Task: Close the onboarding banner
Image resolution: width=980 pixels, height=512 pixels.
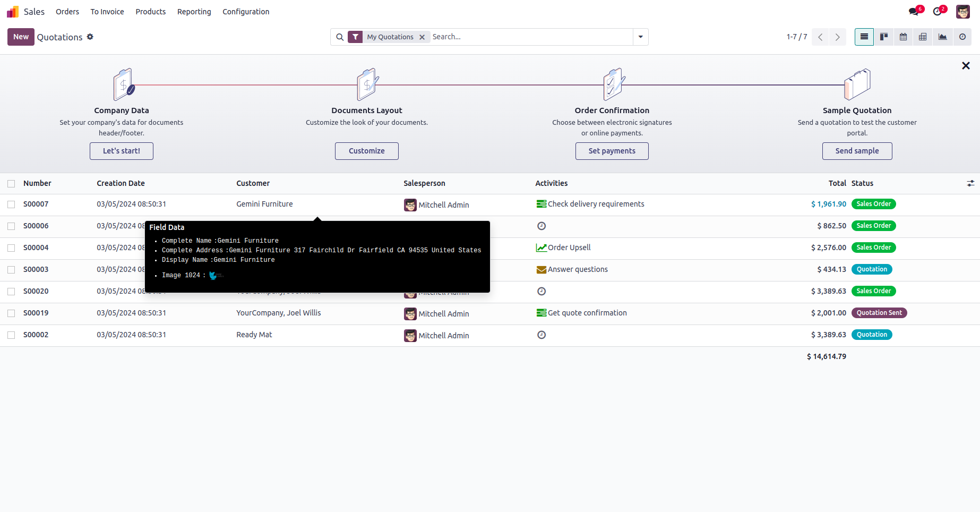Action: coord(966,66)
